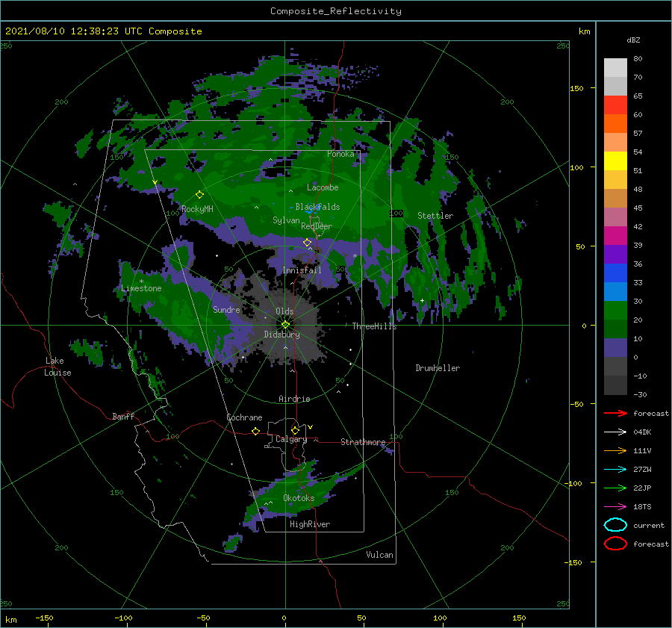Click the Sylvan label on the map
The height and width of the screenshot is (628, 672).
click(x=286, y=220)
